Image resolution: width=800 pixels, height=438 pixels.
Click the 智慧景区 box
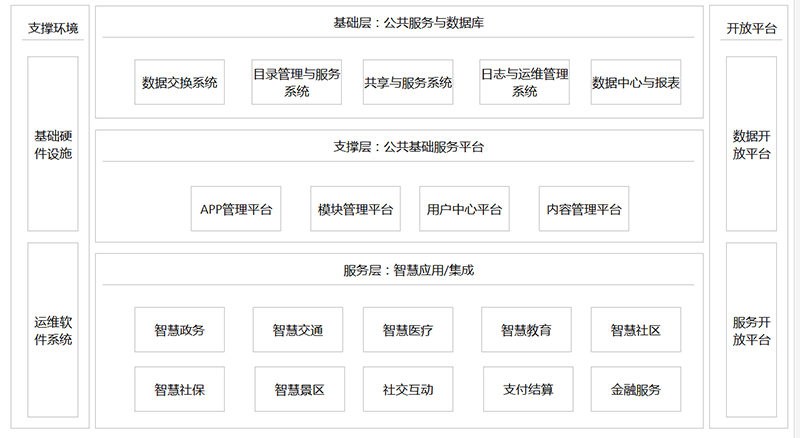[298, 389]
